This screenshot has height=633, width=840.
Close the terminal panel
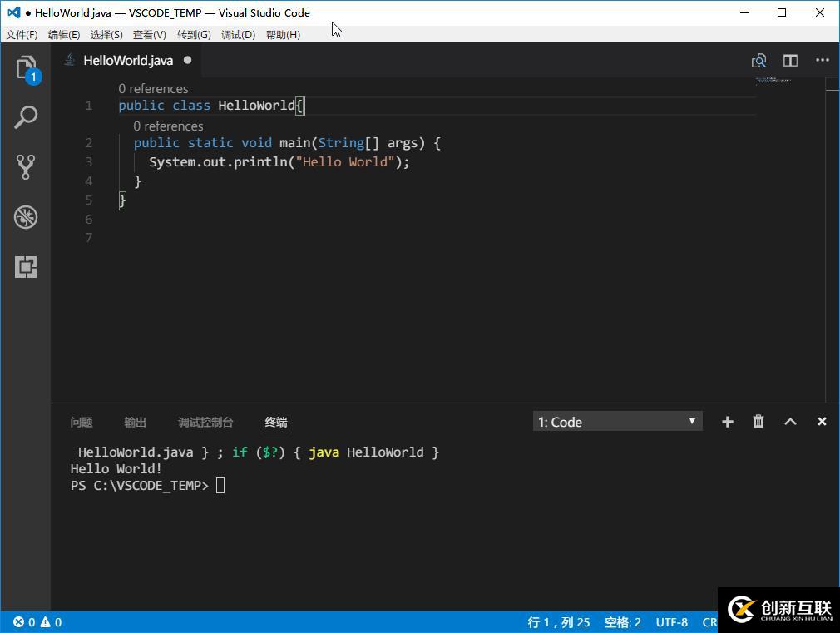tap(822, 422)
